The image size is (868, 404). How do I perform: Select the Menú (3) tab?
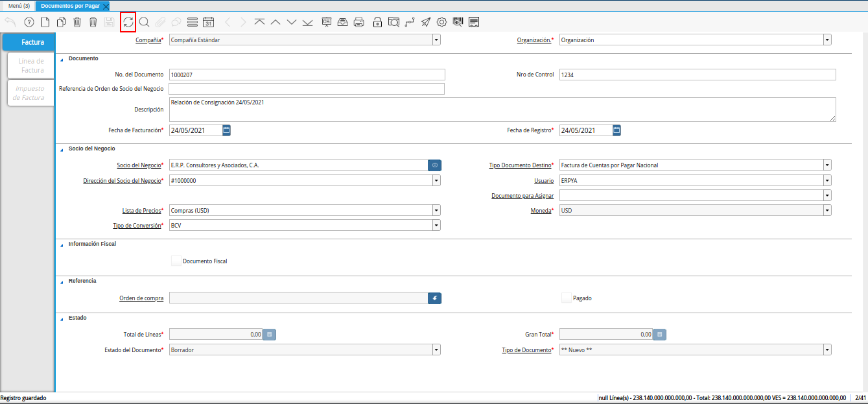(x=19, y=6)
